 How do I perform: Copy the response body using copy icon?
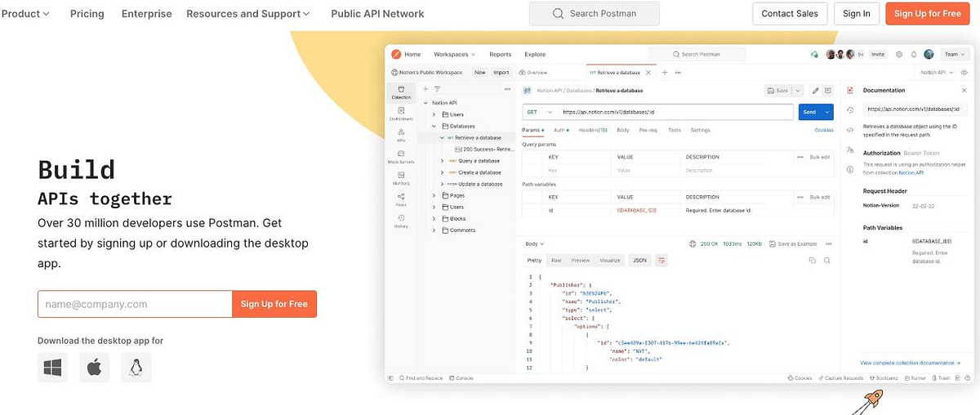[x=813, y=260]
